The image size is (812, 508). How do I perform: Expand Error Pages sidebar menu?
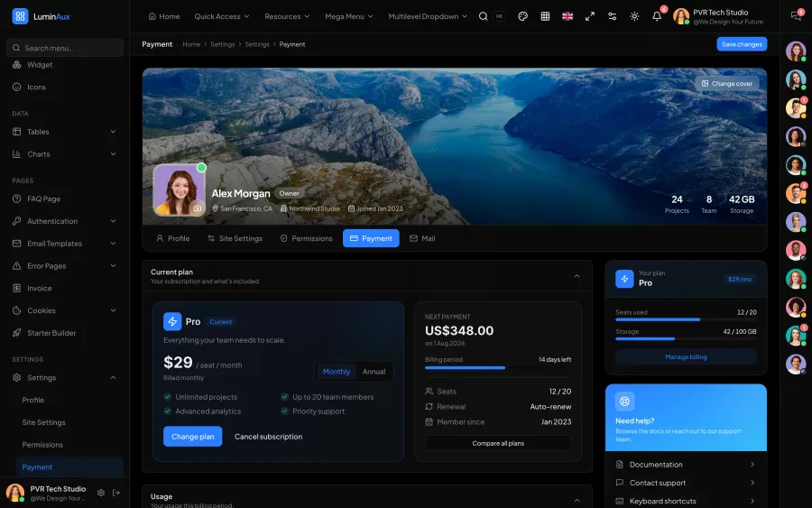(x=65, y=266)
